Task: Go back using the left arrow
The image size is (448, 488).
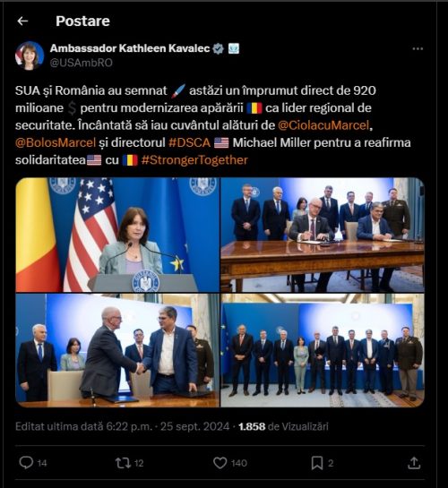Action: coord(22,21)
